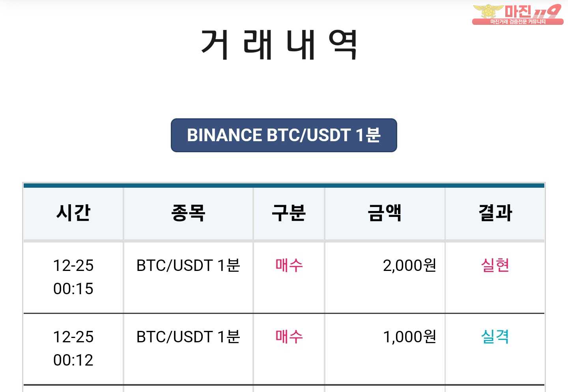Viewport: 568px width, 392px height.
Task: Click the 12-25 00:15 time cell
Action: point(73,277)
